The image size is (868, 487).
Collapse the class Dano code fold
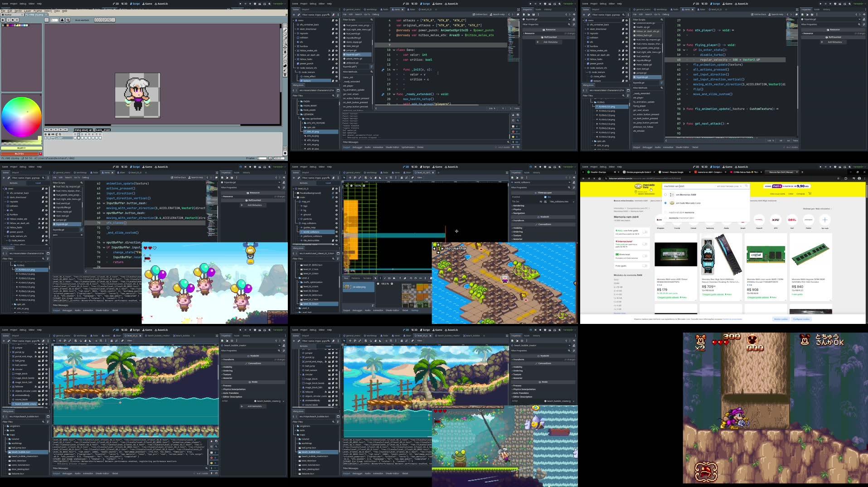[394, 49]
